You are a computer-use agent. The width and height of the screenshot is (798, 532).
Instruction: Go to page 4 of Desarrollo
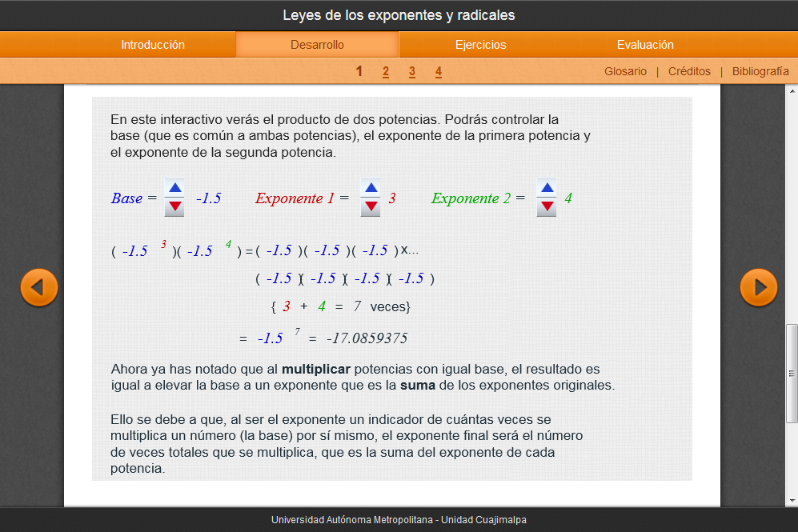(x=439, y=72)
